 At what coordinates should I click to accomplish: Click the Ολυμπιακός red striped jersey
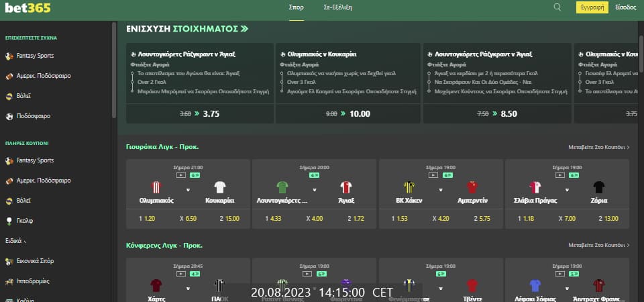[156, 187]
